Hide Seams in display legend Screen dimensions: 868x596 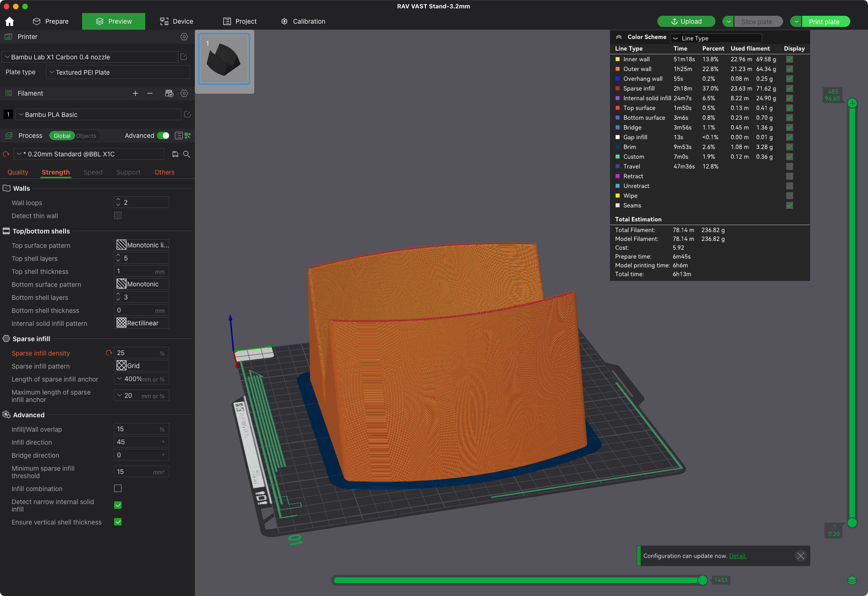790,205
